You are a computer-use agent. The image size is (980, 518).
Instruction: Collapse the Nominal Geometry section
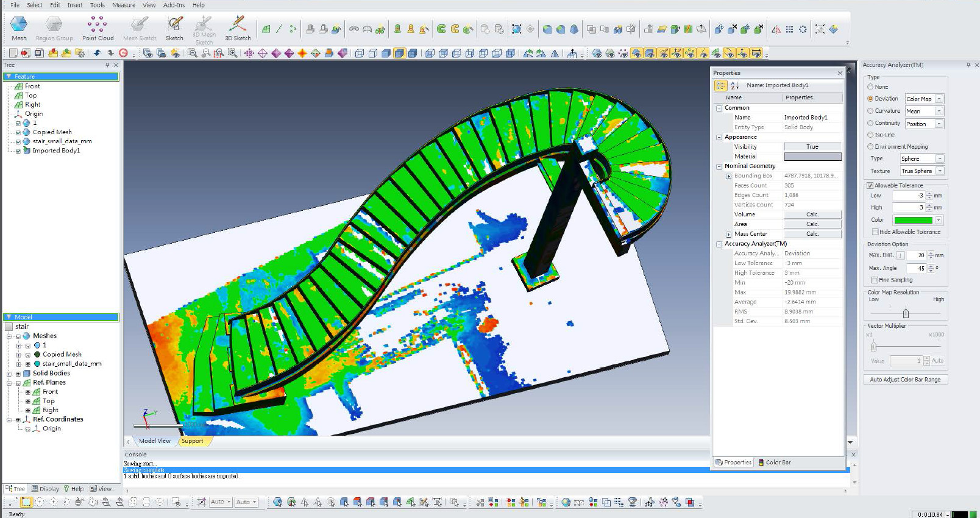tap(719, 166)
